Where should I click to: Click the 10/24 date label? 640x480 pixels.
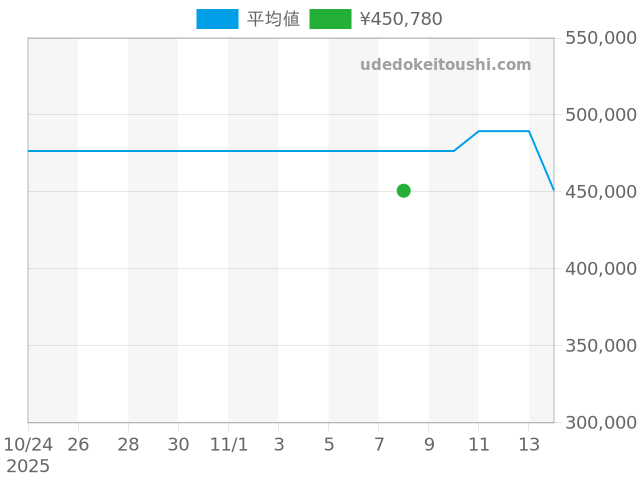click(28, 444)
